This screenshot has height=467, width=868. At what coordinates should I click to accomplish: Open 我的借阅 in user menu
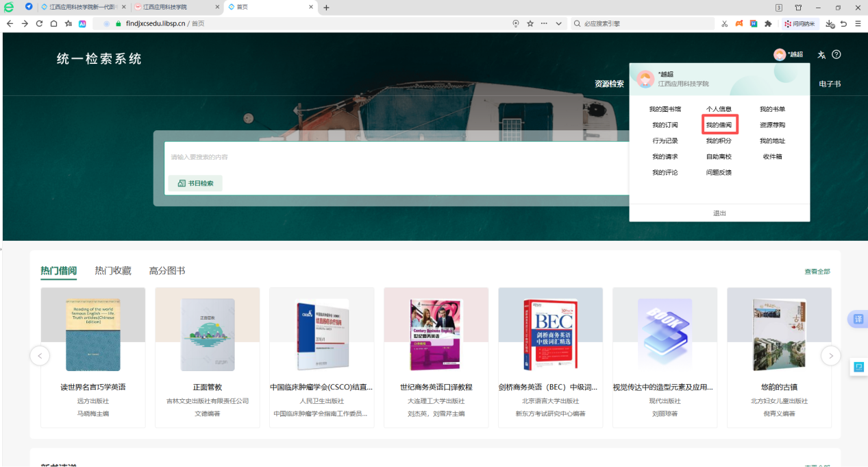(719, 125)
